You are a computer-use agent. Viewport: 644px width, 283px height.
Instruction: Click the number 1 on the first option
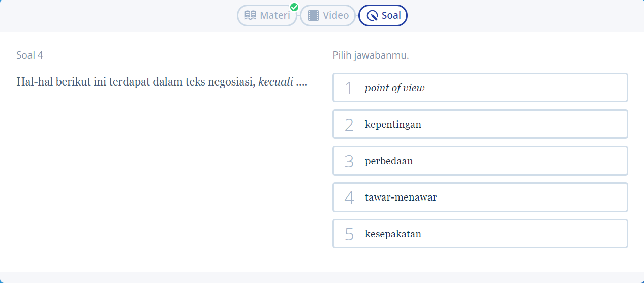pyautogui.click(x=349, y=88)
